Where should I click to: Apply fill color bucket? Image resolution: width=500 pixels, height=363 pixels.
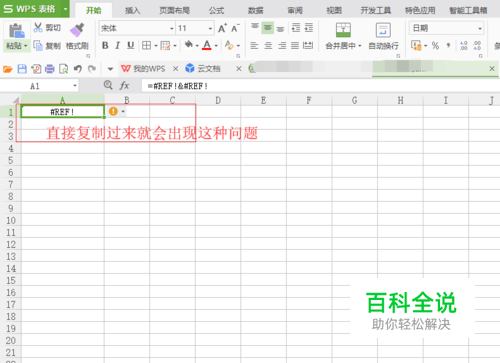coord(189,45)
